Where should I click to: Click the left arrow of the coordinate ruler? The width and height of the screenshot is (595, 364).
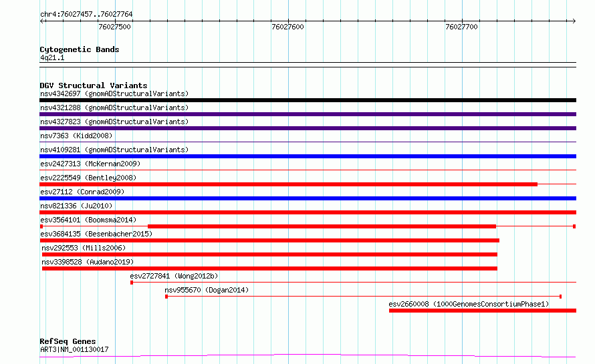[x=42, y=21]
